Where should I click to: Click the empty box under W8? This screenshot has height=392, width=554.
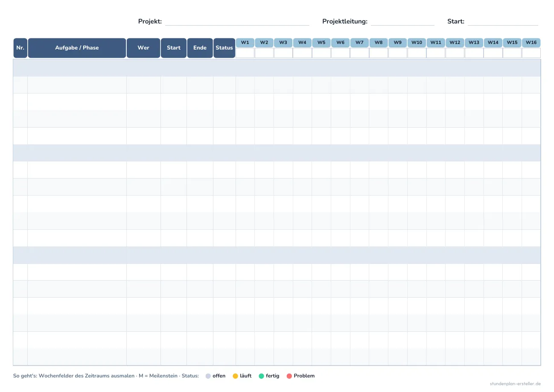point(379,53)
